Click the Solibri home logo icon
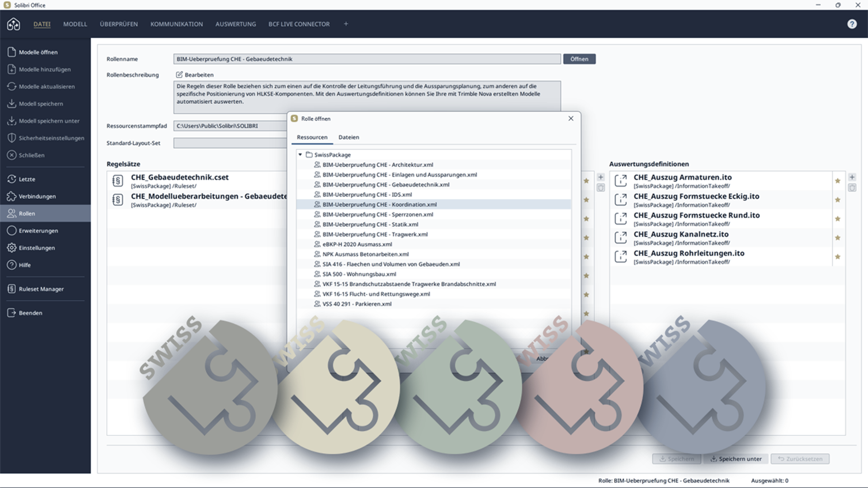The width and height of the screenshot is (868, 488). (14, 24)
